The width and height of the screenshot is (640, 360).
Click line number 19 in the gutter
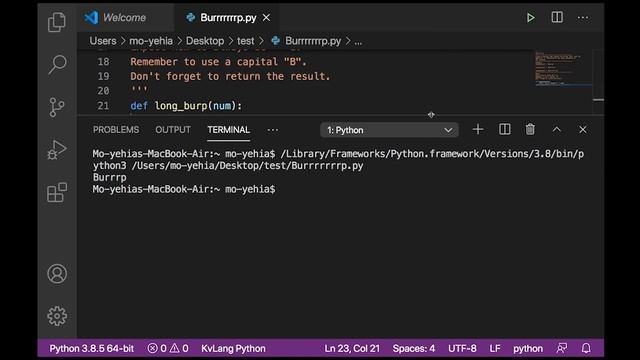(103, 76)
